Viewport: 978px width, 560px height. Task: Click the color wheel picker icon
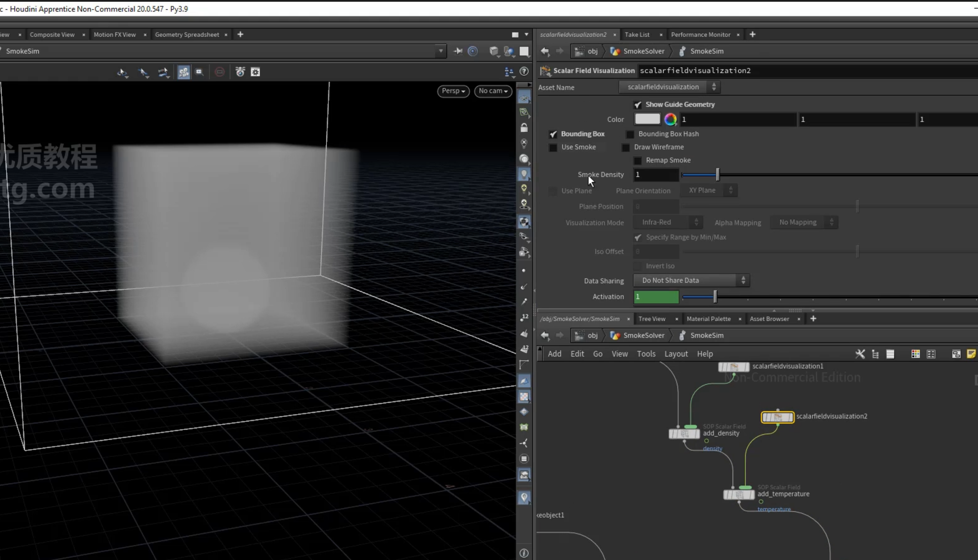click(670, 119)
